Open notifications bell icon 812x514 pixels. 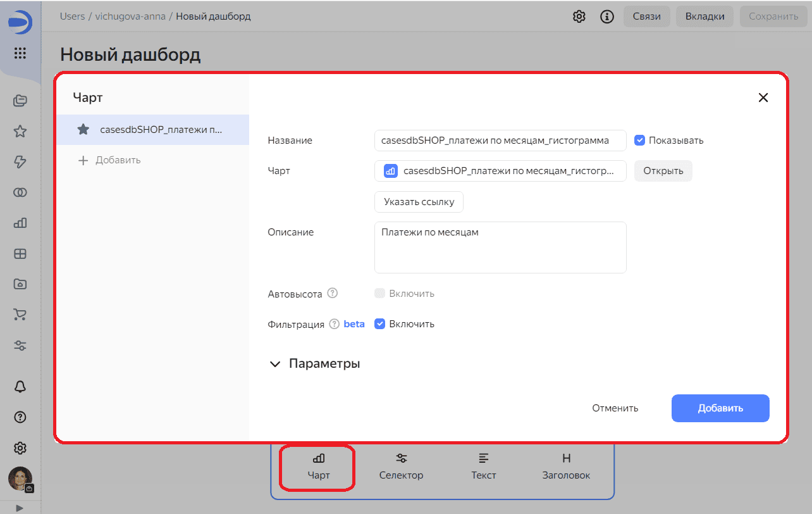pyautogui.click(x=20, y=386)
